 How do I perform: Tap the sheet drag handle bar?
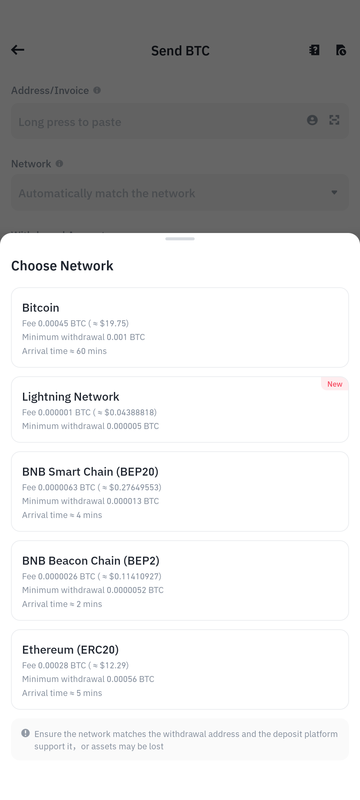click(180, 239)
